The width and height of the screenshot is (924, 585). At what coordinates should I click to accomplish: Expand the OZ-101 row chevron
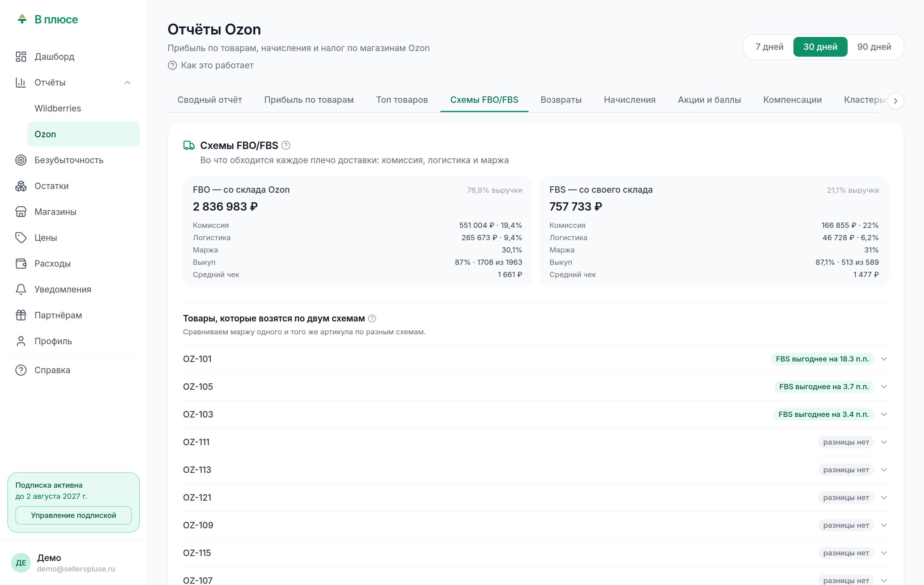884,359
